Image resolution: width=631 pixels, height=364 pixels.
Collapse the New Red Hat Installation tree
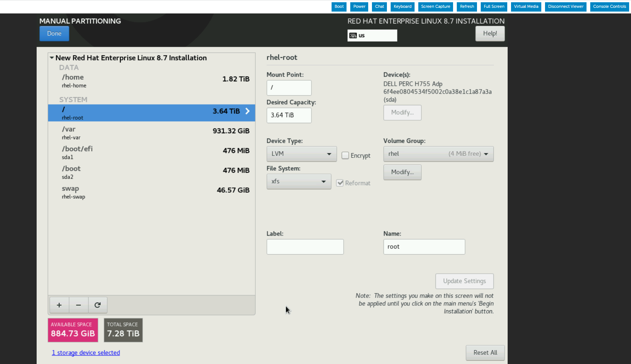(x=52, y=57)
